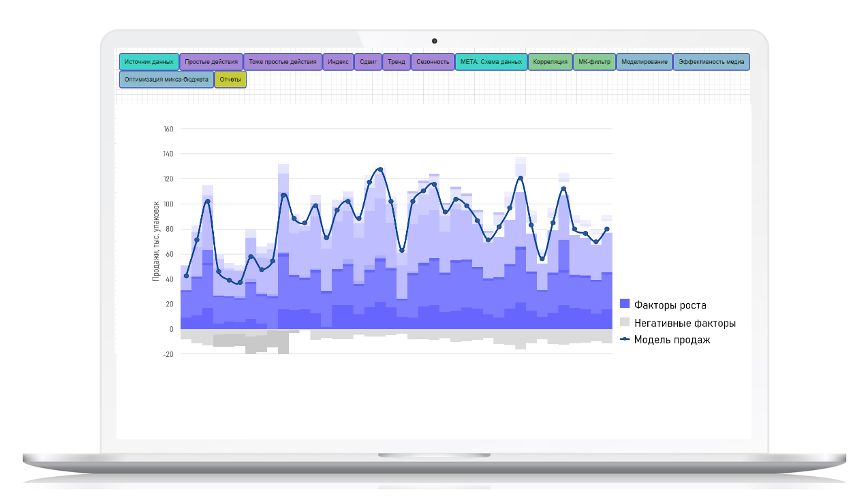868x500 pixels.
Task: Open the Тренд block
Action: click(x=397, y=62)
